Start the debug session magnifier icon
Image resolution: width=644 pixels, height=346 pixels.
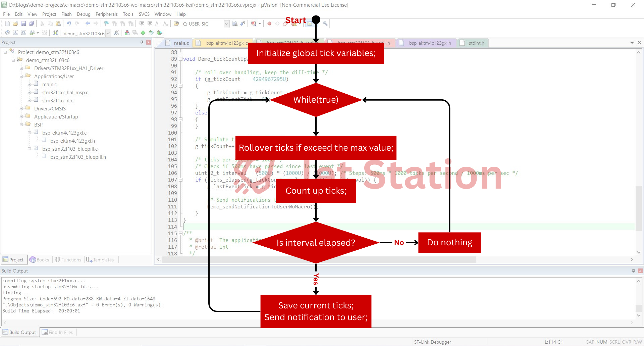point(254,23)
